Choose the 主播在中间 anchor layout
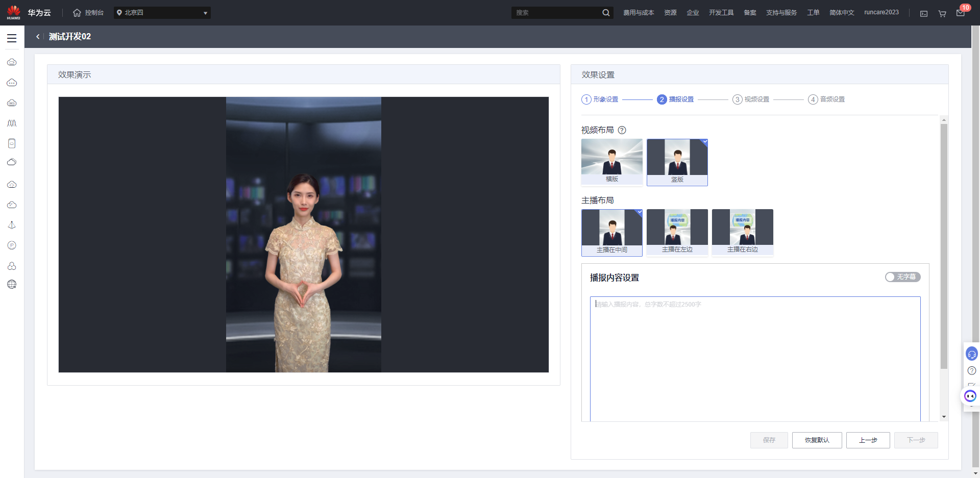This screenshot has height=478, width=980. pos(612,233)
